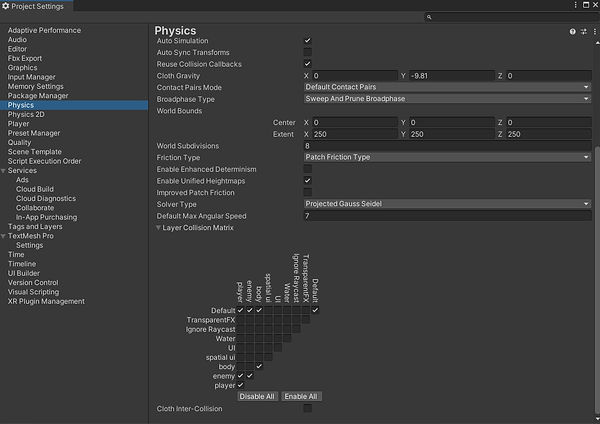Toggle Reuse Collision Callbacks checkbox

(x=307, y=64)
